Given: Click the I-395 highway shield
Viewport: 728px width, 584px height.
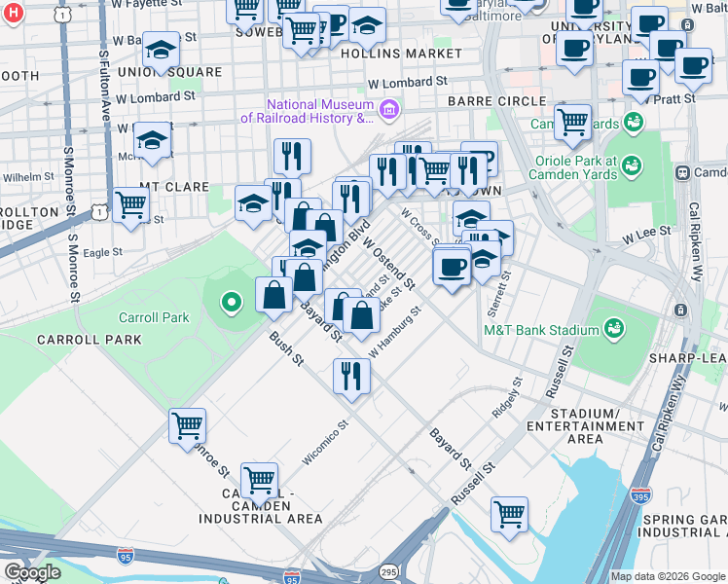Looking at the screenshot, I should 640,496.
